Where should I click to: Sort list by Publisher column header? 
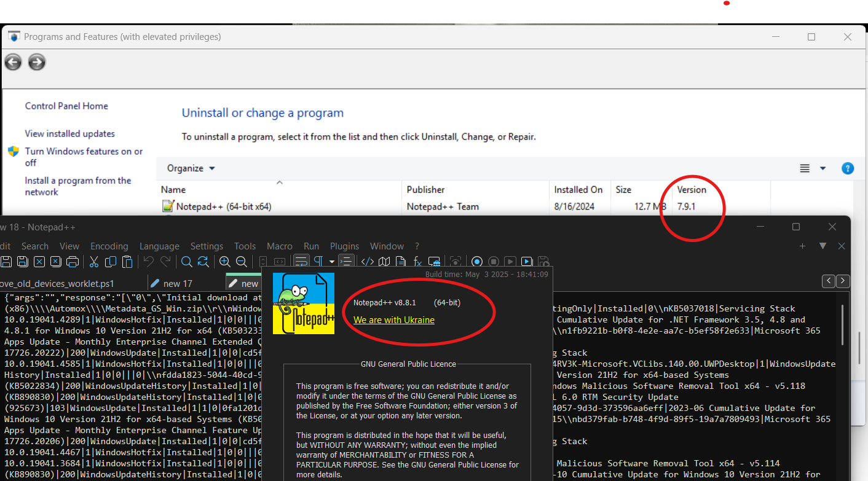[x=476, y=190]
